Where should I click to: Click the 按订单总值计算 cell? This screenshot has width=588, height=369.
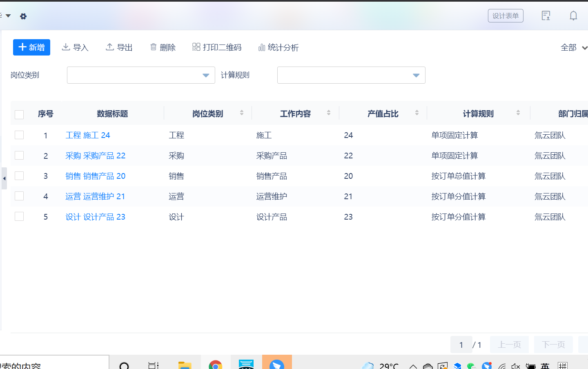pyautogui.click(x=459, y=176)
